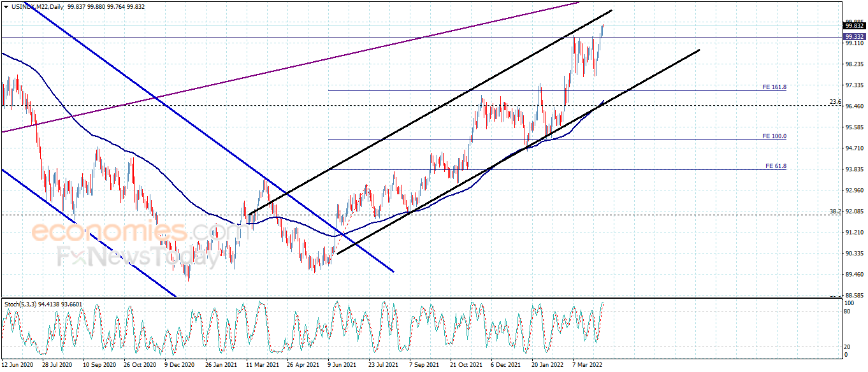Click the 96.460 price scale value
Screen dimensions: 868x372
pos(855,106)
